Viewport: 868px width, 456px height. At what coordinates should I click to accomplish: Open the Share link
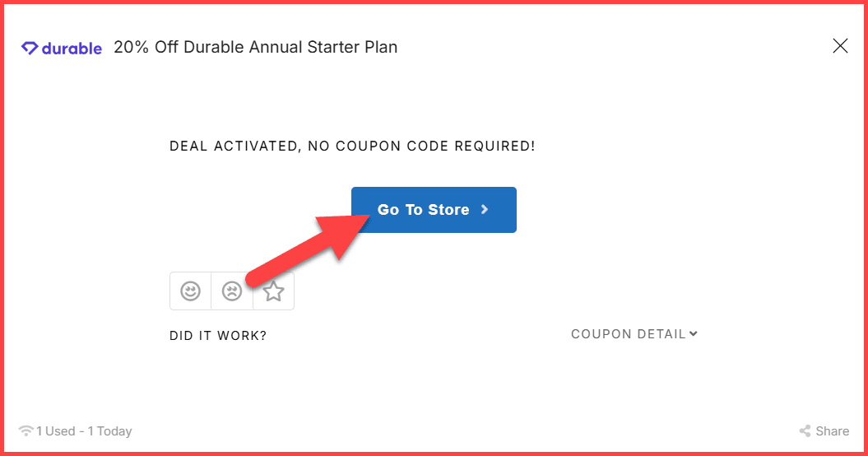tap(832, 431)
